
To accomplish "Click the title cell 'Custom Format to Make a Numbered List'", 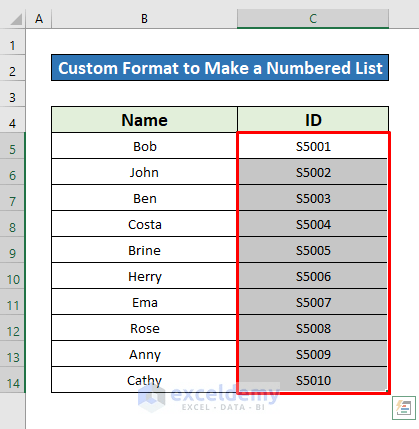I will point(220,68).
